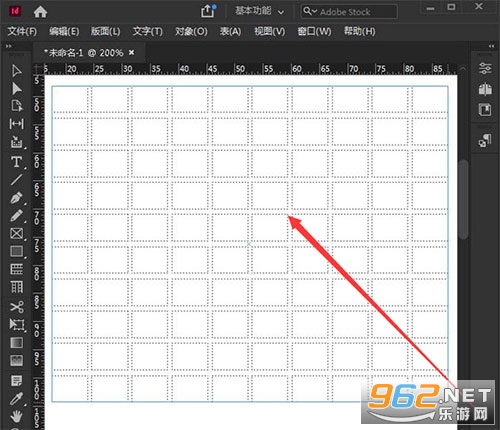Image resolution: width=500 pixels, height=430 pixels.
Task: Select the Rectangle tool
Action: point(16,251)
